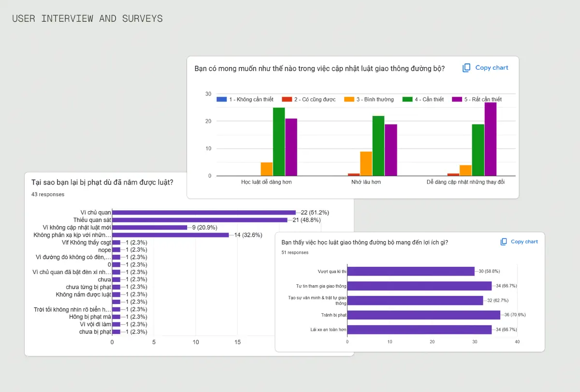Viewport: 580px width, 392px height.
Task: Click the green bar above 'Học luật dễ dàng hơn'
Action: 279,142
